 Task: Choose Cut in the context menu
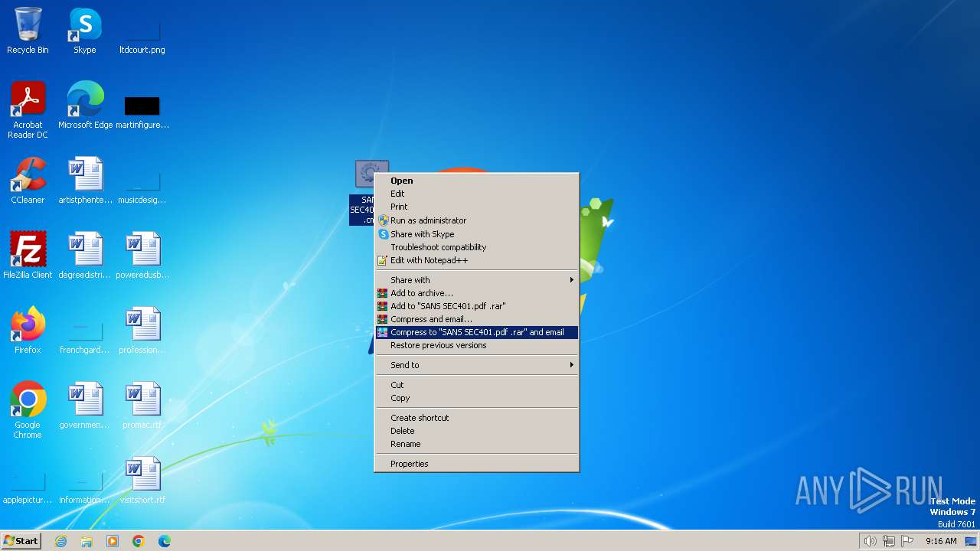[476, 385]
